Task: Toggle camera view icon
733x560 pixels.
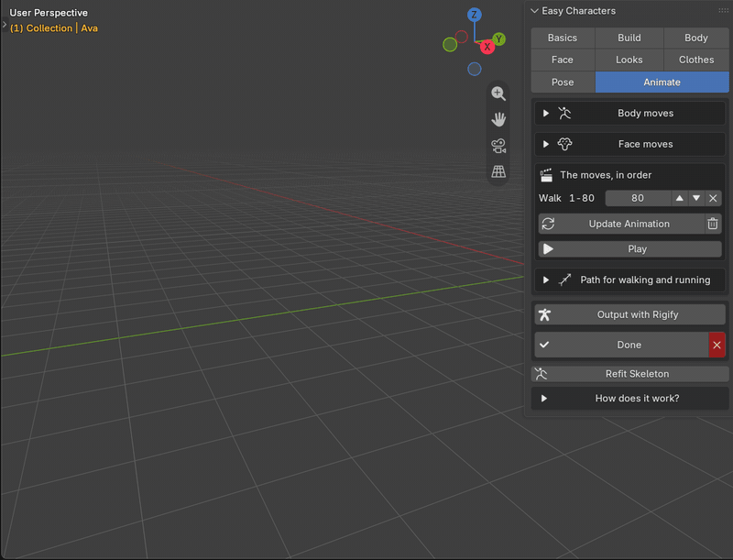Action: click(498, 146)
